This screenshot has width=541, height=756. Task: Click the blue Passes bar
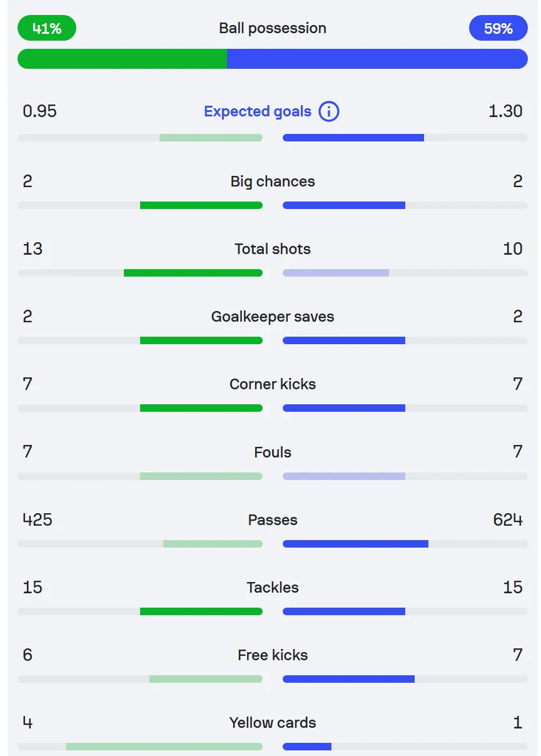(355, 543)
